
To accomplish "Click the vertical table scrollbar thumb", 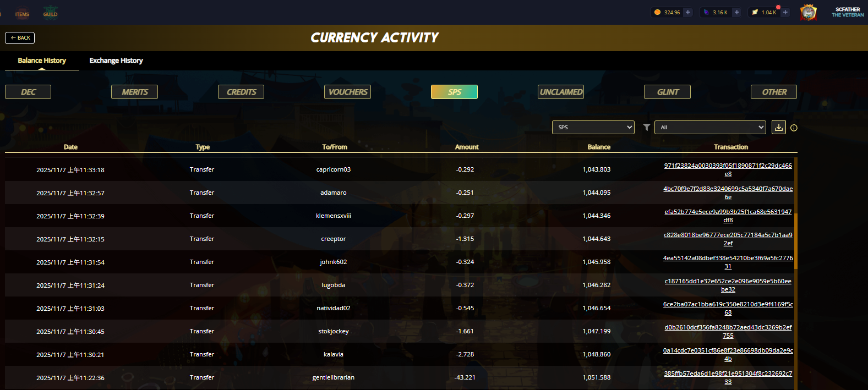I will (796, 241).
